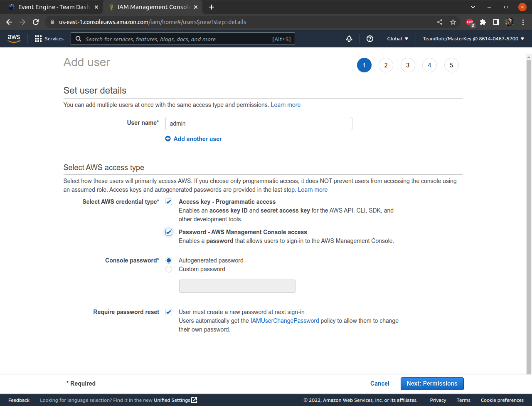Image resolution: width=532 pixels, height=406 pixels.
Task: Open Chrome three-dot menu
Action: click(523, 22)
